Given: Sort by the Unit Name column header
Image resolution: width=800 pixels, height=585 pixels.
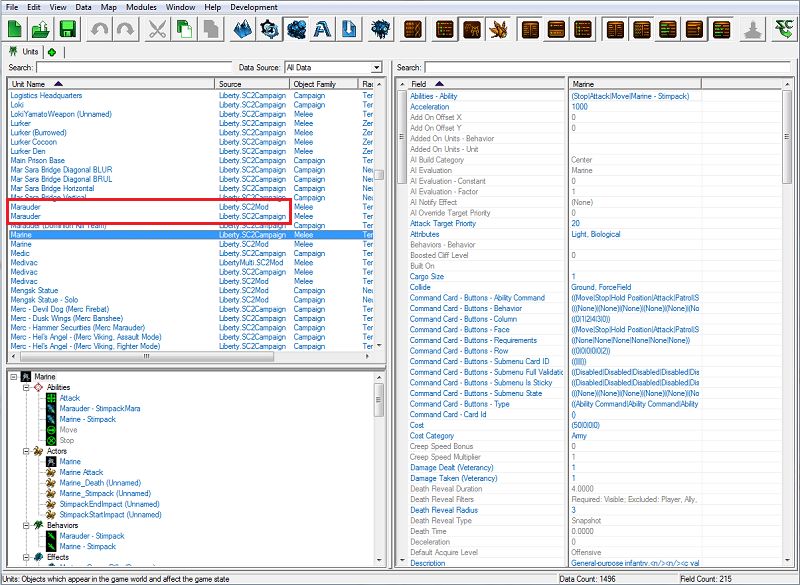Looking at the screenshot, I should [111, 84].
